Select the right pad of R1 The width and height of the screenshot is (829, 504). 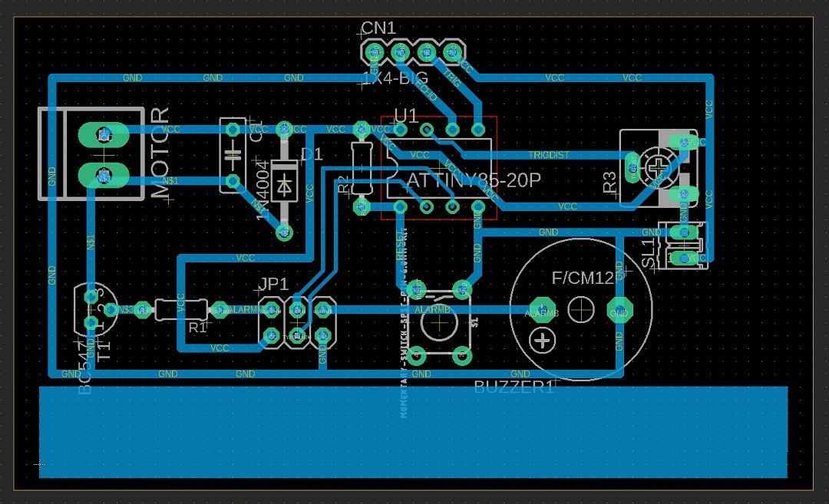(220, 310)
